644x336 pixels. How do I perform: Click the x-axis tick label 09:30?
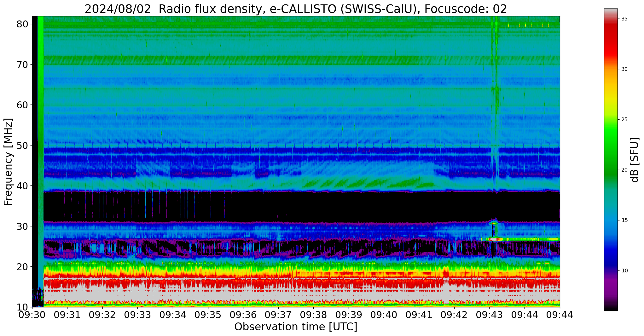pos(32,315)
